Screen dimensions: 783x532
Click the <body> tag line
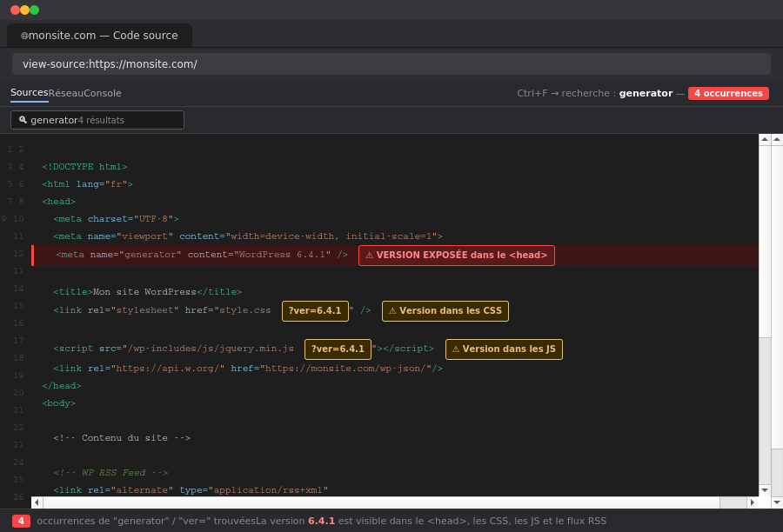tap(58, 403)
